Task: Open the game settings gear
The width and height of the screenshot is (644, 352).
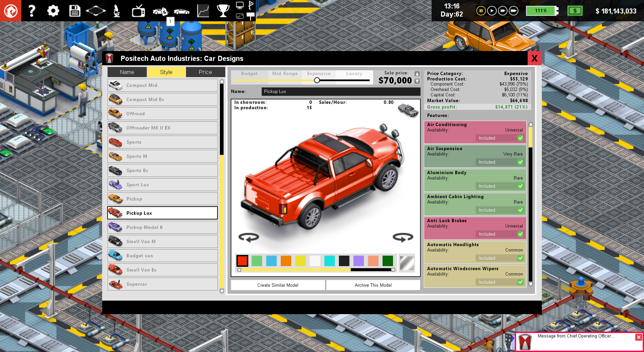Action: pos(52,10)
